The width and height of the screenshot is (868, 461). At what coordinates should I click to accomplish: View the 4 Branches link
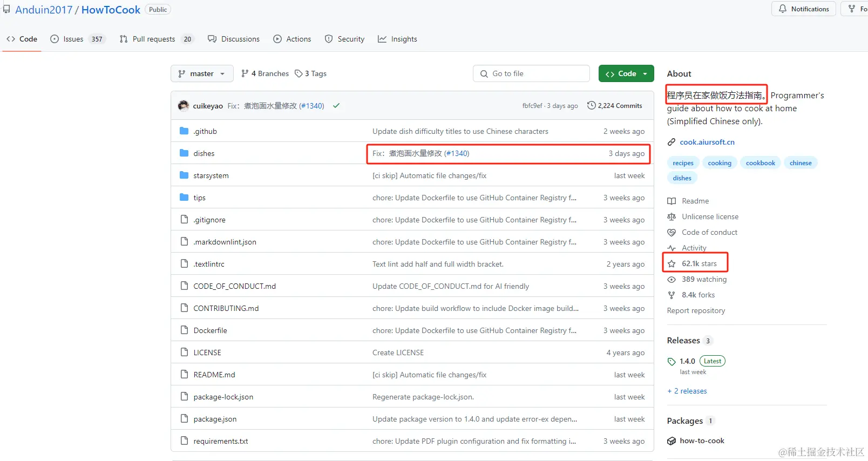[265, 73]
